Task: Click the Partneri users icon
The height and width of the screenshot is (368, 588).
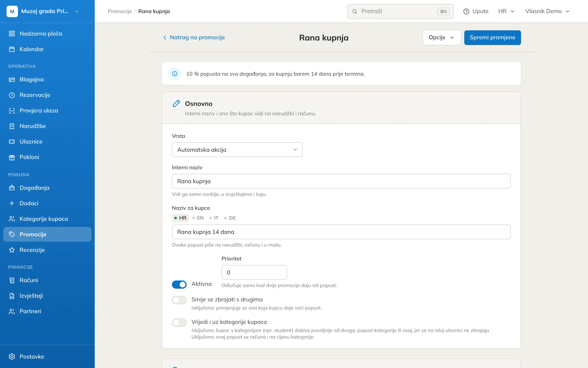Action: [12, 311]
